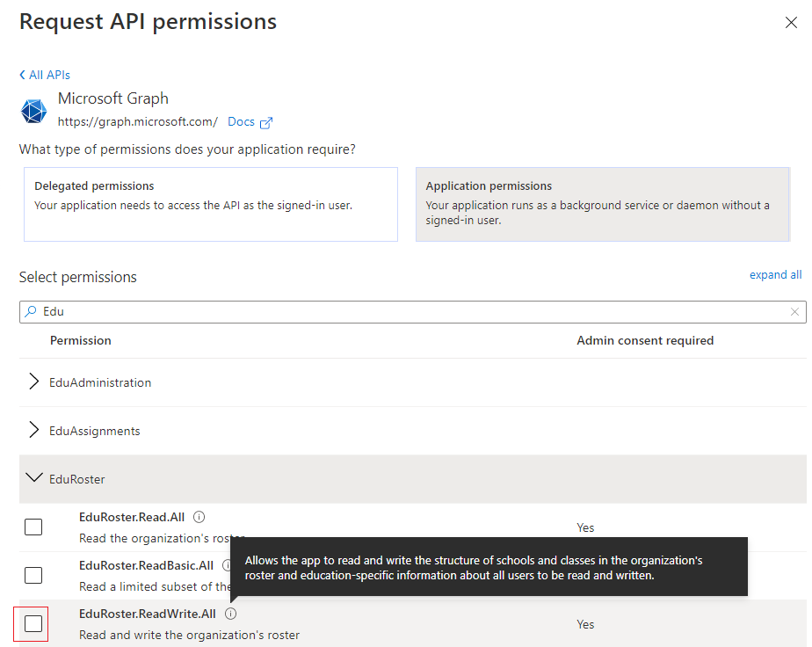
Task: Tick the EduRoster.ReadBasic.All checkbox
Action: [x=33, y=576]
